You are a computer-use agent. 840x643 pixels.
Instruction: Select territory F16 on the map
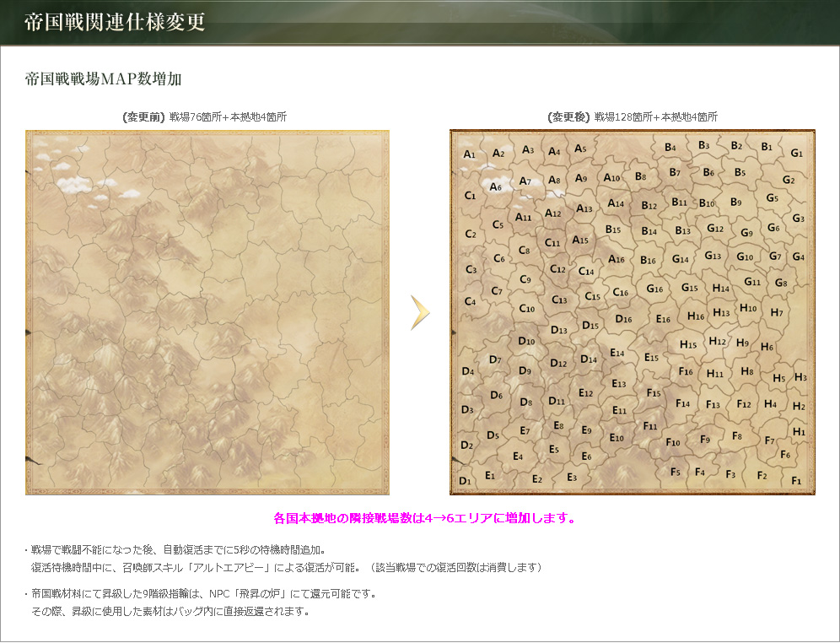[685, 370]
